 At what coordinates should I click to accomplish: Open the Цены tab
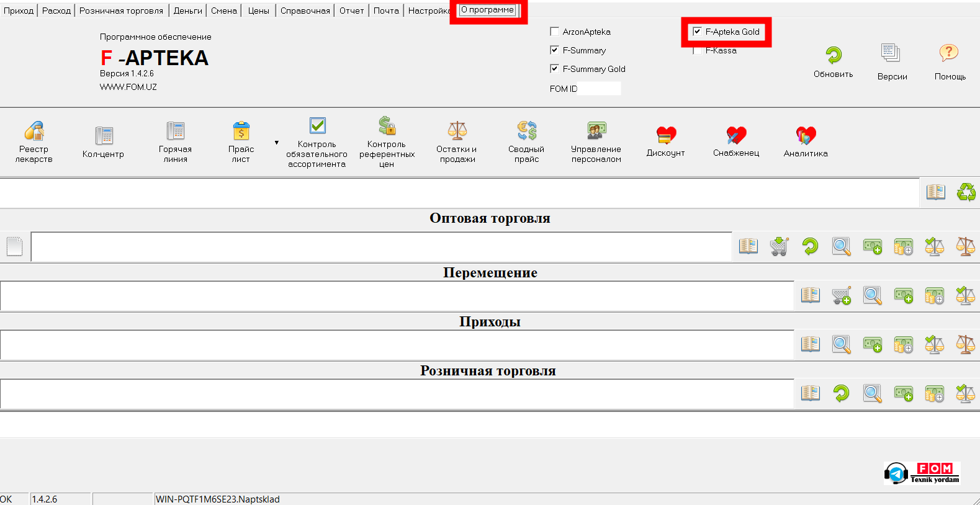click(259, 11)
